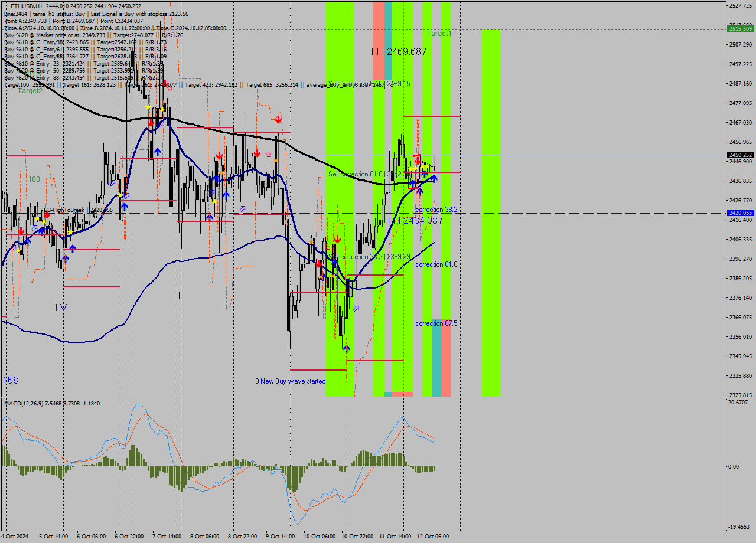The image size is (756, 543).
Task: Click the '6 Oct 22:00' time axis label
Action: [x=128, y=537]
